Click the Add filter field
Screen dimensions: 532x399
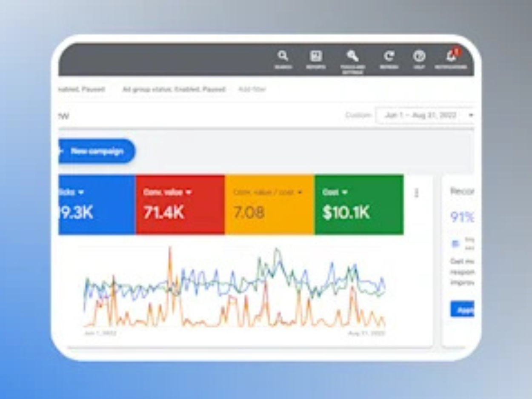[x=252, y=89]
